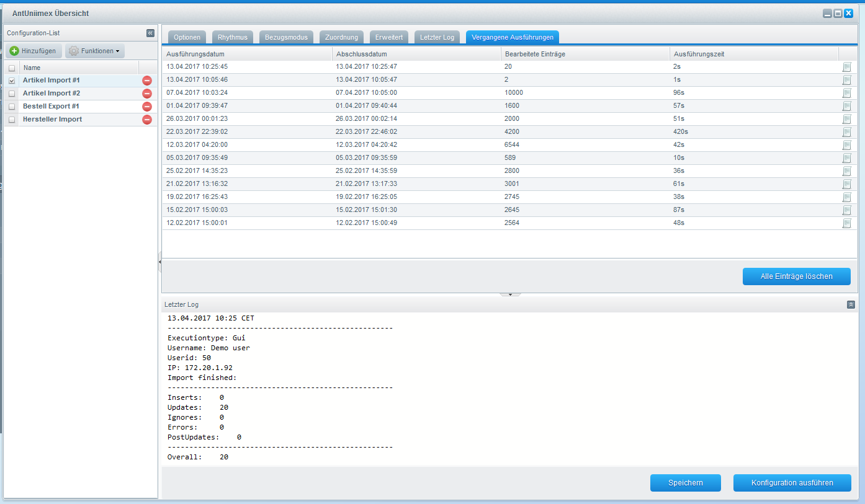The image size is (865, 504).
Task: Sort by Ausführungszeit column header
Action: (754, 54)
